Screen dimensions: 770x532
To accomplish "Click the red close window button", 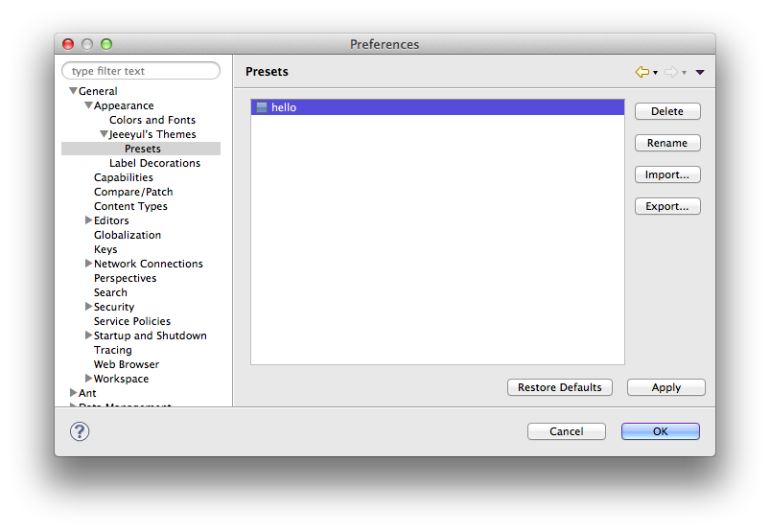I will click(x=68, y=44).
